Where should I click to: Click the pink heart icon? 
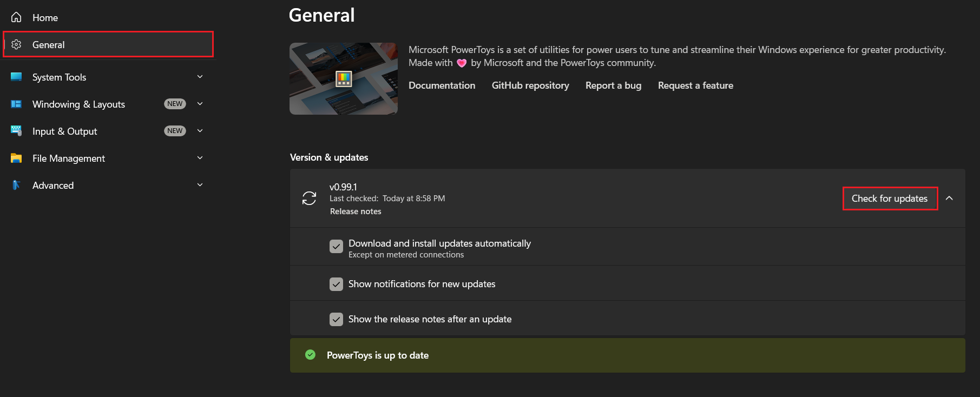(462, 63)
